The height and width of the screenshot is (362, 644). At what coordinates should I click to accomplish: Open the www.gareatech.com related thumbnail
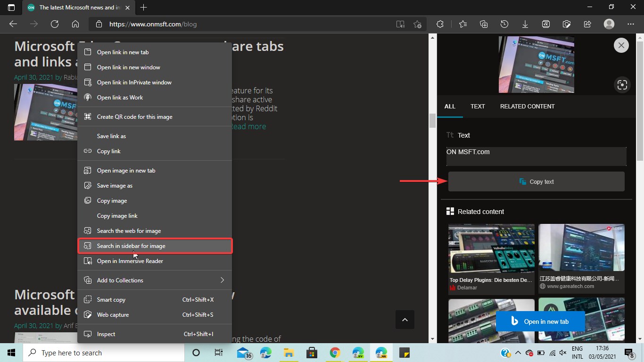[581, 259]
